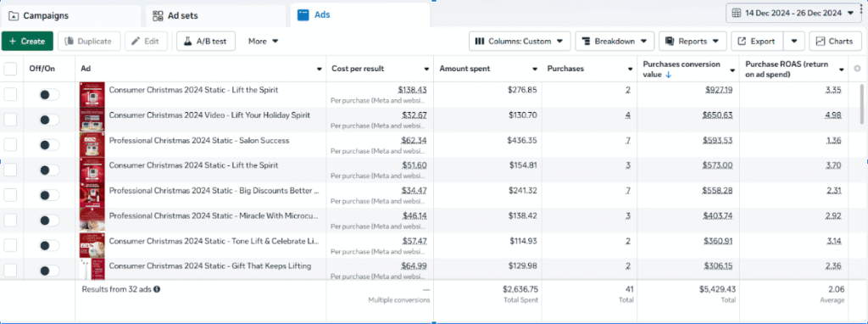This screenshot has height=324, width=868.
Task: Click the Edit pencil button
Action: (146, 41)
